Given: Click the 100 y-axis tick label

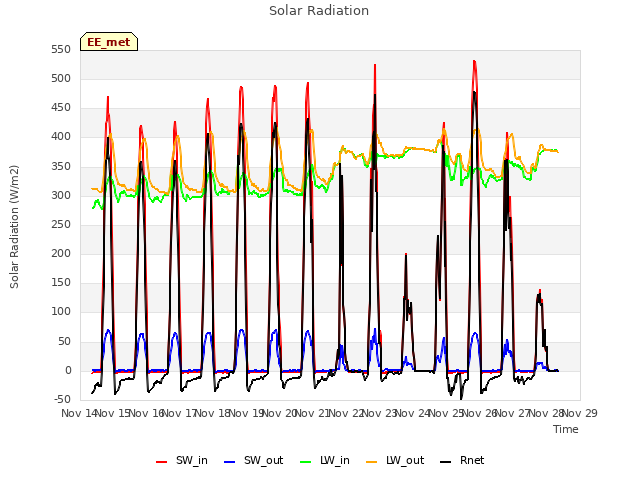Looking at the screenshot, I should (x=61, y=312).
